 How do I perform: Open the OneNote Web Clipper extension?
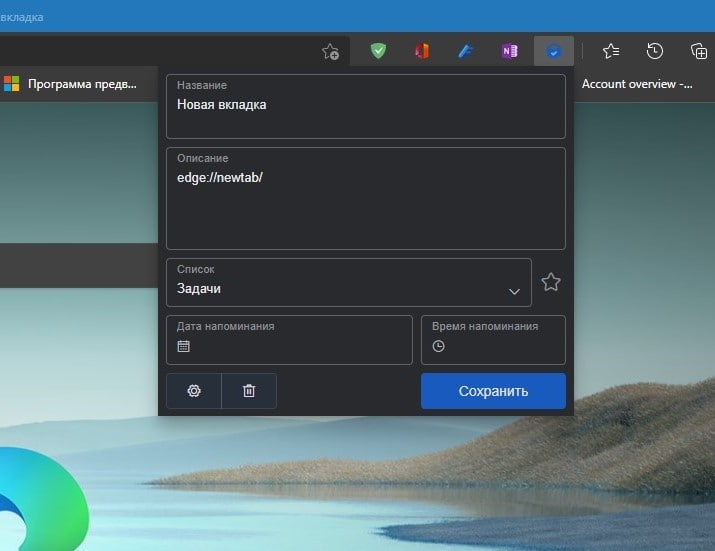509,51
